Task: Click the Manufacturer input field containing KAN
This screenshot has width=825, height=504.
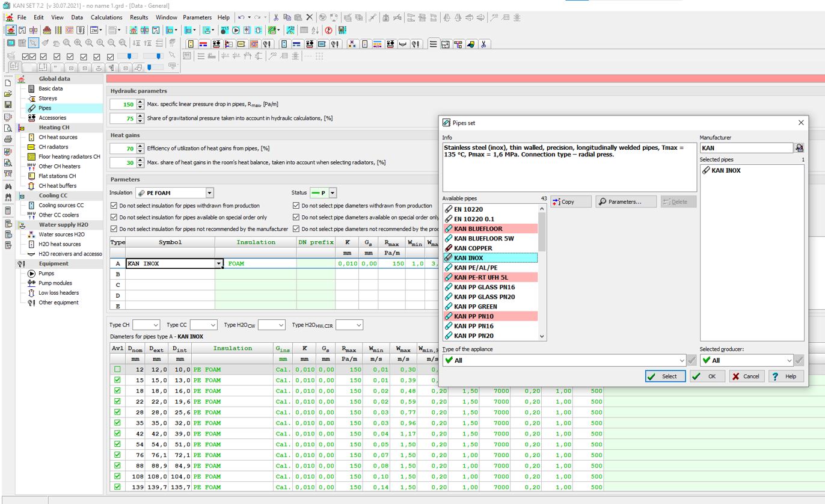Action: tap(747, 148)
